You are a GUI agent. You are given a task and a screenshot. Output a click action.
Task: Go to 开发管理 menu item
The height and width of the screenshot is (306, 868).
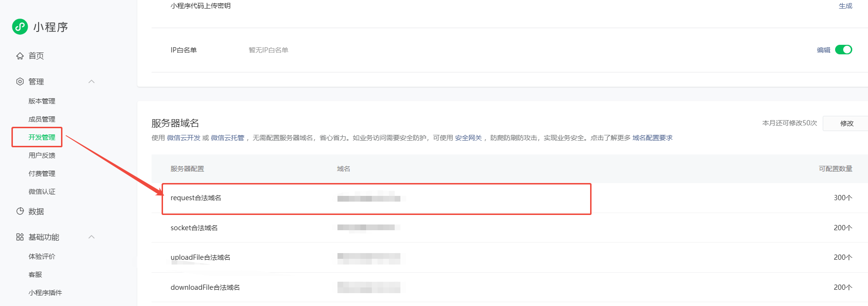(x=42, y=137)
